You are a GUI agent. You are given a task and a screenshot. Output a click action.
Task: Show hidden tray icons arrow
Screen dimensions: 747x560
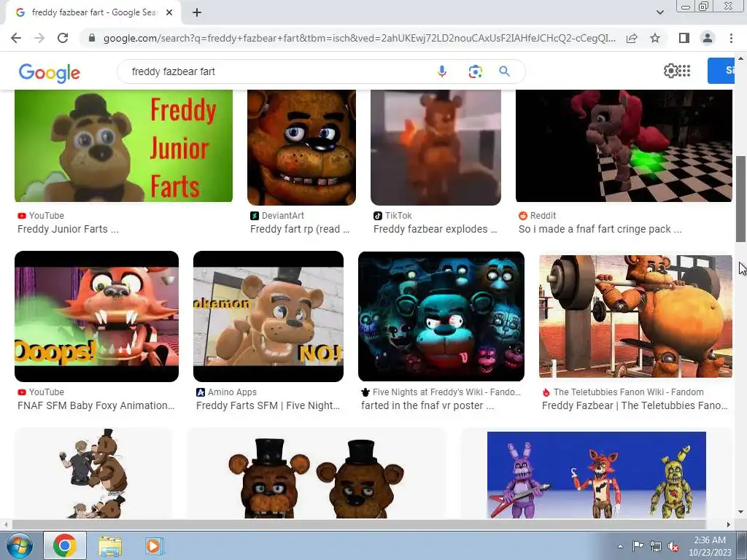click(x=620, y=546)
